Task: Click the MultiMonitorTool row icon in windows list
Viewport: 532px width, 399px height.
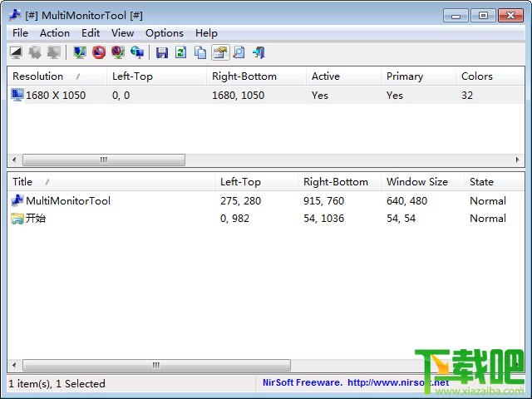Action: [17, 200]
